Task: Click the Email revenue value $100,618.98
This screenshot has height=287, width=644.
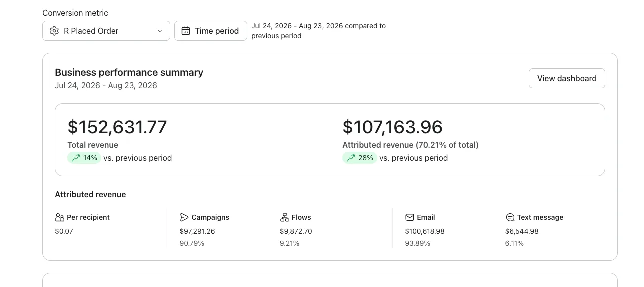Action: pos(425,231)
